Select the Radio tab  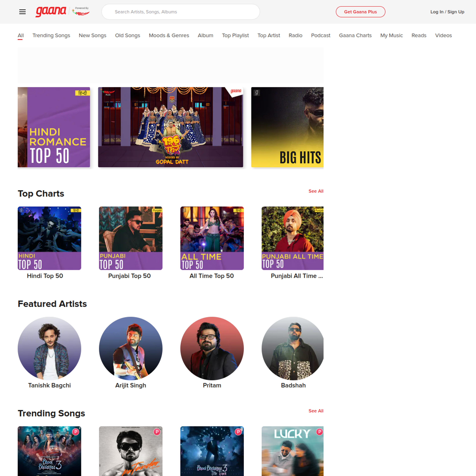(x=295, y=35)
